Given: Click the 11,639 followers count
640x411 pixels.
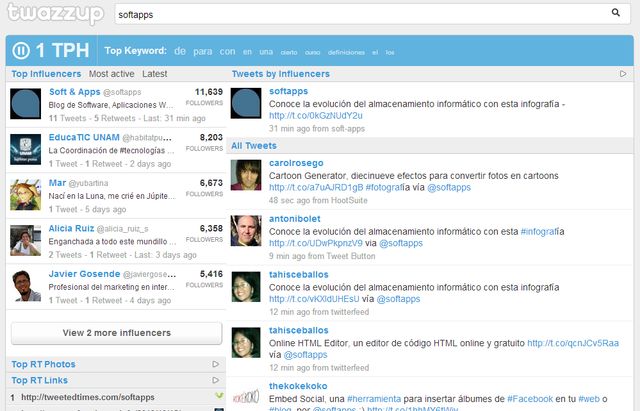Looking at the screenshot, I should (209, 92).
